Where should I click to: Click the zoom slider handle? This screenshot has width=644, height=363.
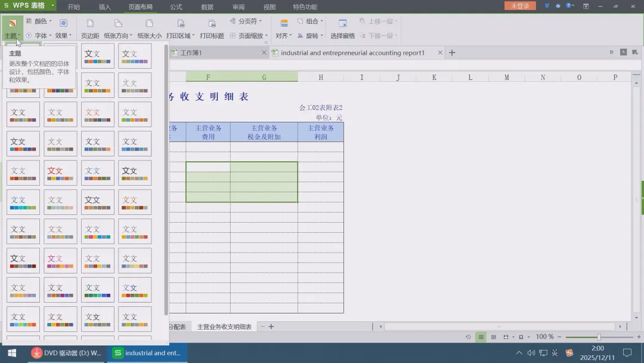(599, 337)
